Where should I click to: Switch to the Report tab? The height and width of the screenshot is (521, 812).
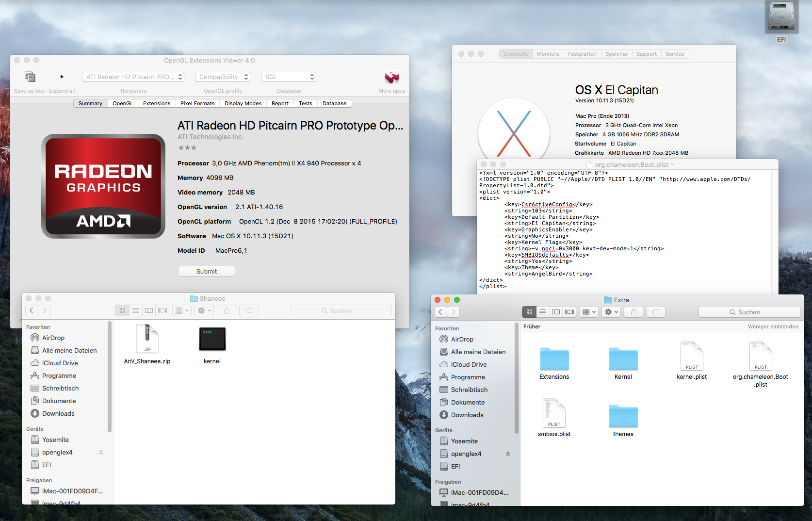point(280,103)
